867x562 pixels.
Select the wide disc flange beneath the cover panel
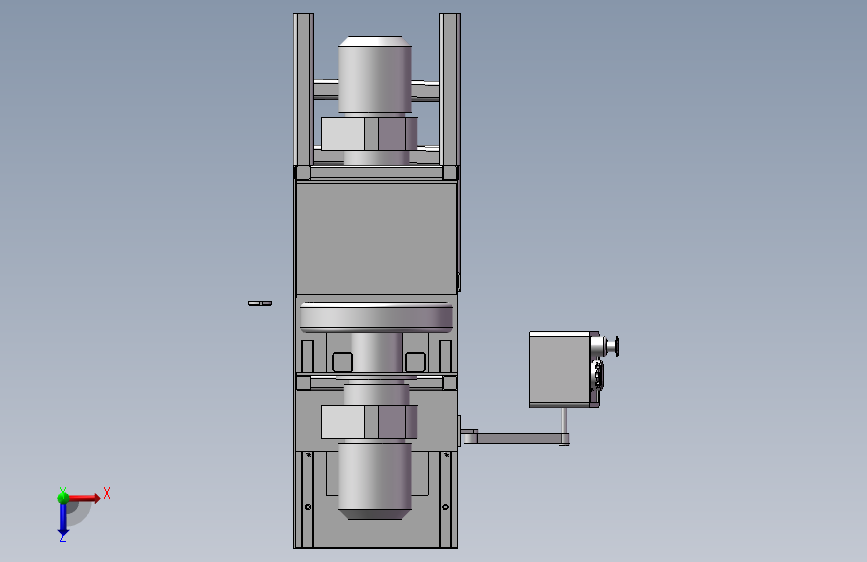[x=376, y=318]
